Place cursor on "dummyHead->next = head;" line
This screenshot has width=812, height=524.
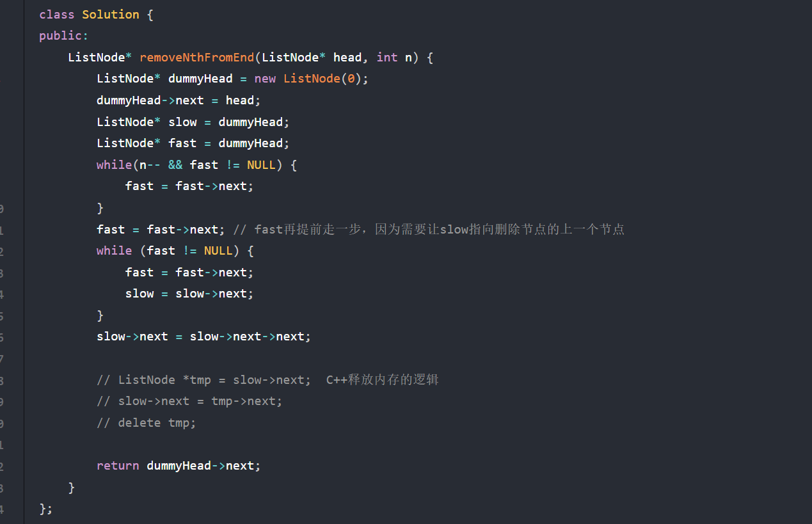[179, 100]
